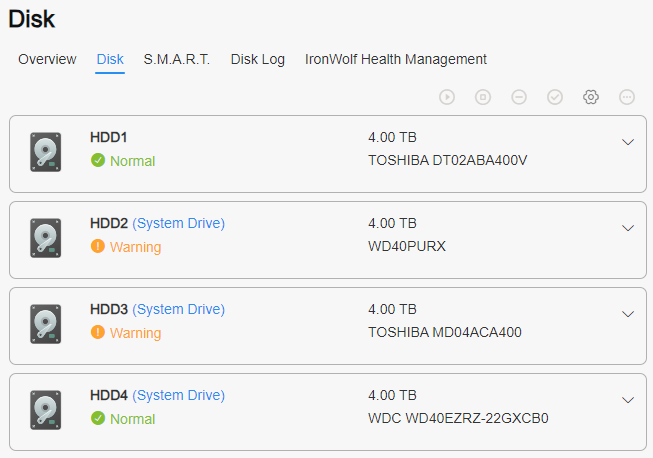Click HDD4 Normal status text
Image resolution: width=653 pixels, height=458 pixels.
(132, 419)
